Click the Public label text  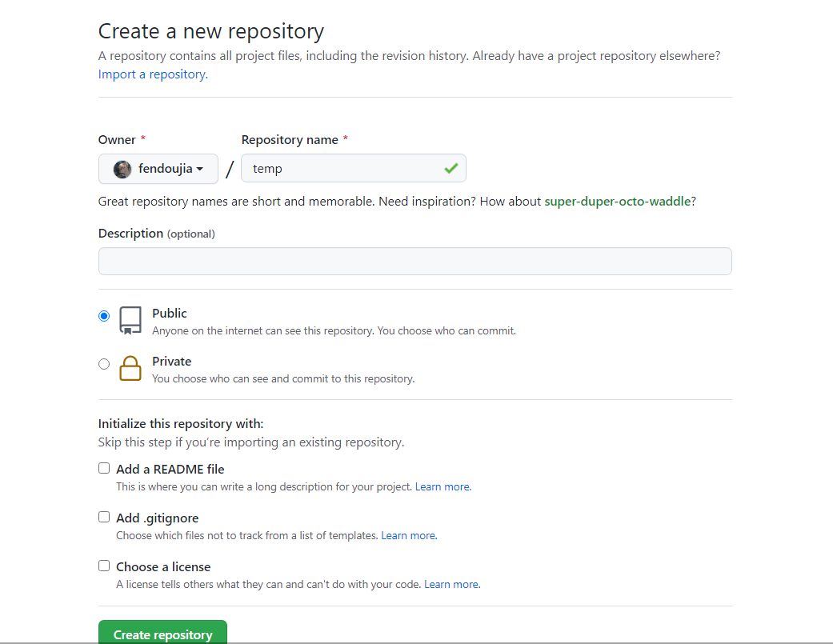[x=170, y=314]
